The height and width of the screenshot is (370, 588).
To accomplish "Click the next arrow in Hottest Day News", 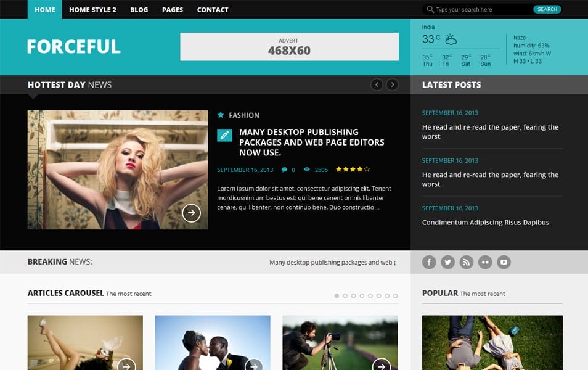I will click(x=393, y=84).
